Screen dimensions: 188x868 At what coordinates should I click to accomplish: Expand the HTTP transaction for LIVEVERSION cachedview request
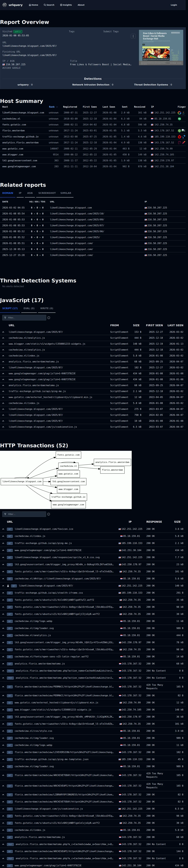pos(3,752)
